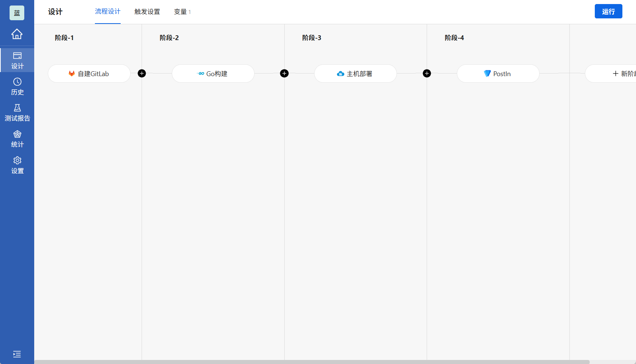The height and width of the screenshot is (364, 636).
Task: Open the 自建GitLab task node
Action: coord(89,74)
